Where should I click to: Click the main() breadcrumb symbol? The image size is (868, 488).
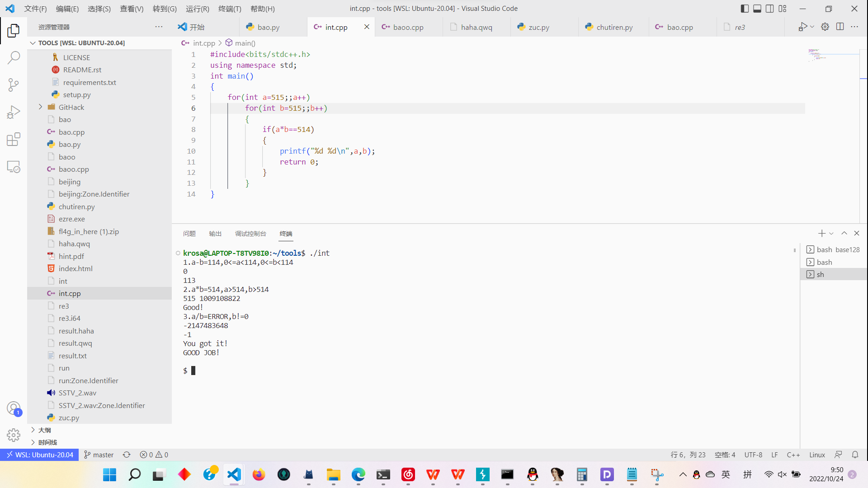241,43
